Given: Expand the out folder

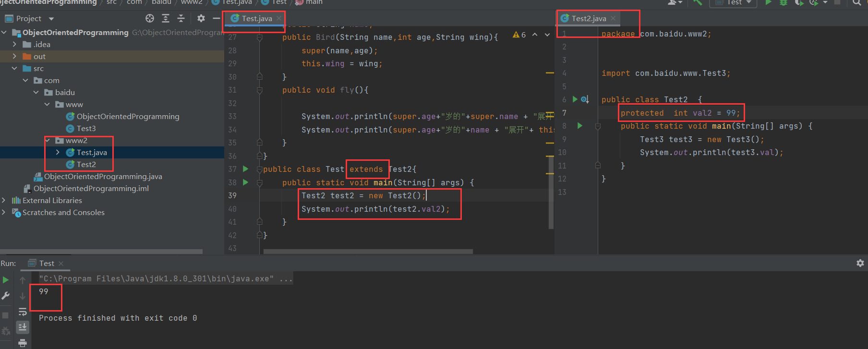Looking at the screenshot, I should (14, 56).
